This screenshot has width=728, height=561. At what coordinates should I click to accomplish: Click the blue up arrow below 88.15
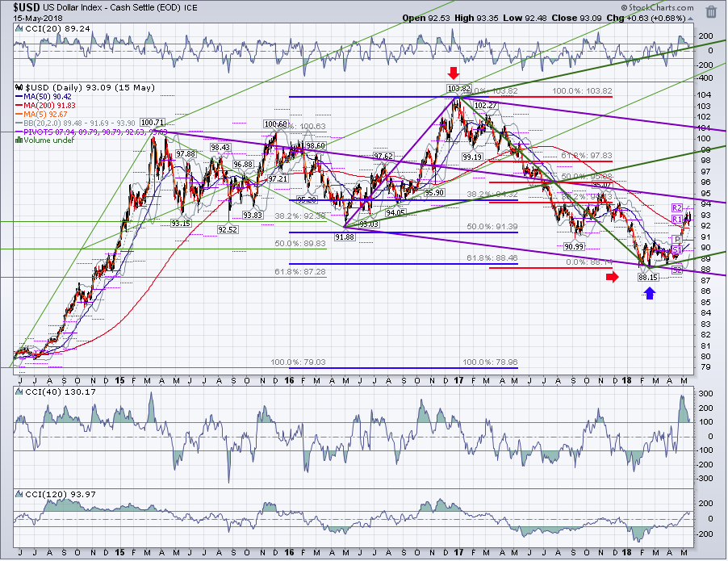tap(650, 292)
